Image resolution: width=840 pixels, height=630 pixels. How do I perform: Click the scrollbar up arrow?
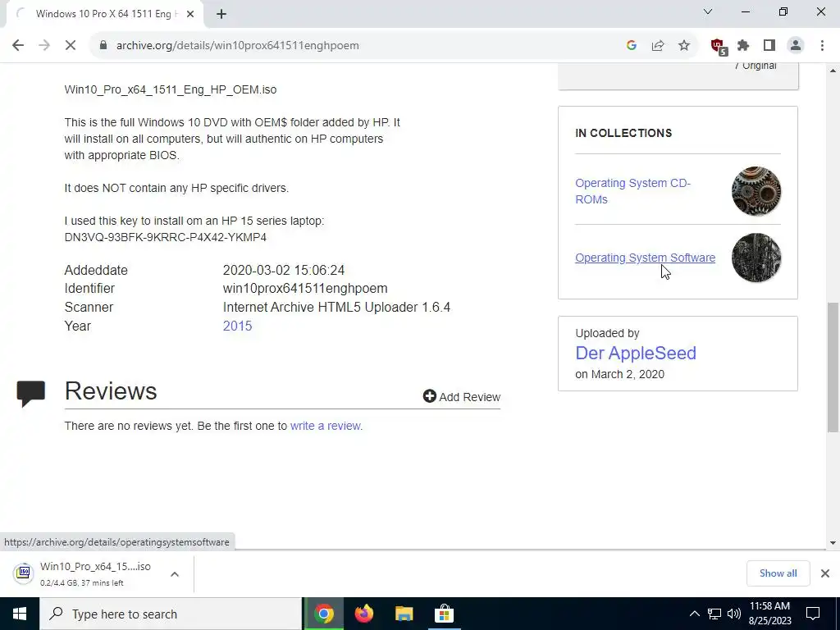(x=833, y=71)
